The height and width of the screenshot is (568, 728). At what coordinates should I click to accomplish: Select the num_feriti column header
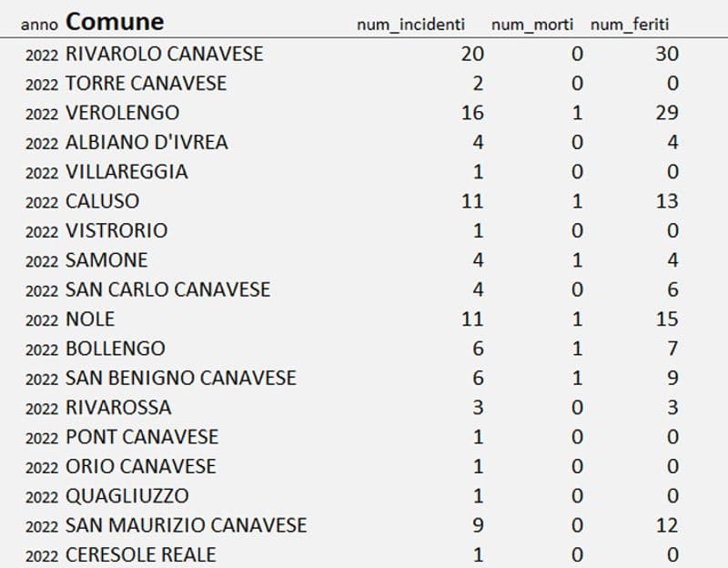629,25
